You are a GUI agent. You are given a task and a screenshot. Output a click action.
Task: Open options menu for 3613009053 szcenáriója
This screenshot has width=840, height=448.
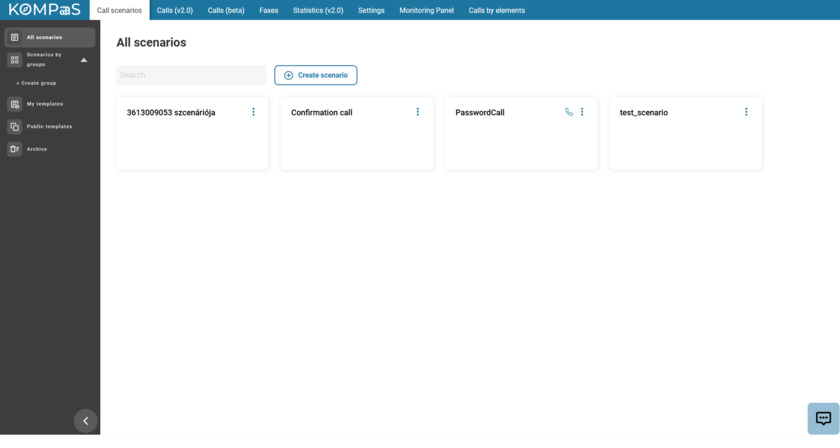pos(253,112)
